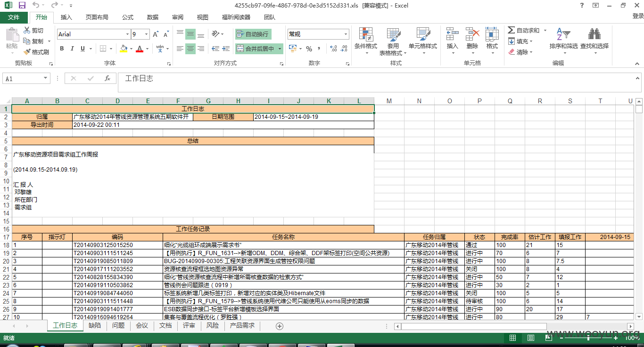This screenshot has width=644, height=347.
Task: Apply the yellow fill color bucket
Action: click(x=124, y=49)
